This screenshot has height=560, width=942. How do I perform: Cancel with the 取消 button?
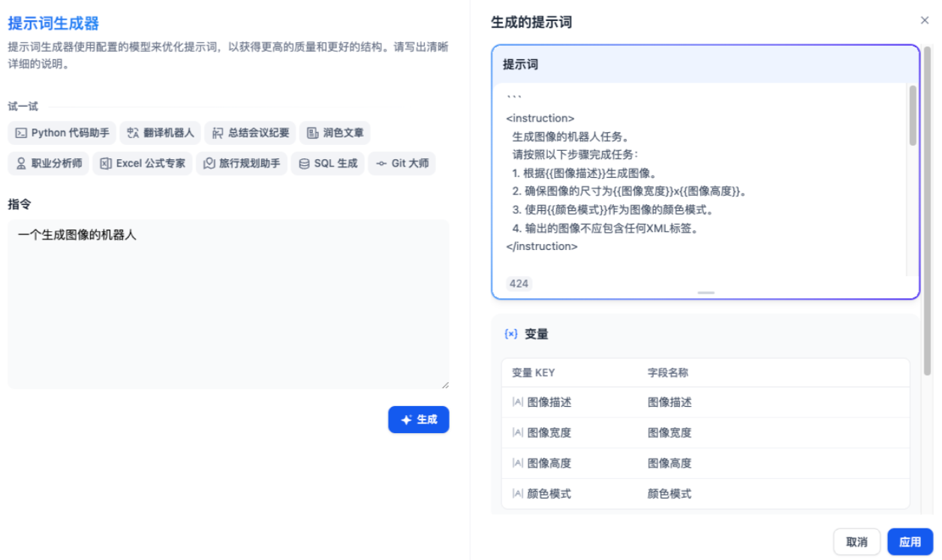tap(856, 542)
